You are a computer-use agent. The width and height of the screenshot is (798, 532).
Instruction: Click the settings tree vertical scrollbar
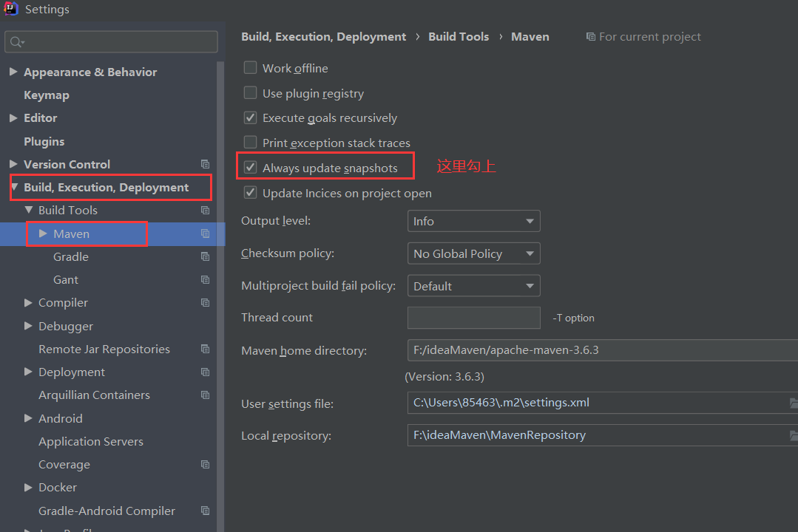(x=220, y=295)
